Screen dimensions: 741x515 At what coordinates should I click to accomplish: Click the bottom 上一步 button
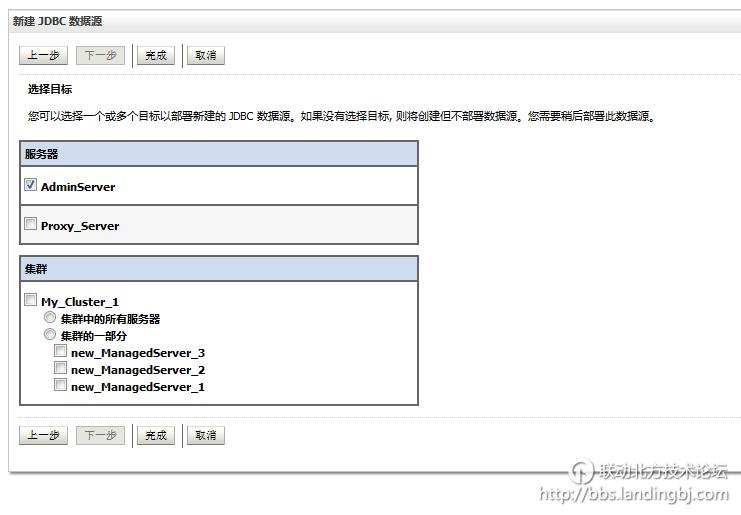pos(43,435)
